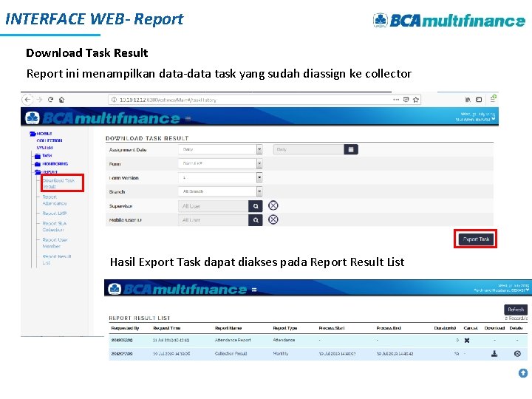Open Report User Member in sidebar
This screenshot has width=532, height=399.
click(x=55, y=243)
